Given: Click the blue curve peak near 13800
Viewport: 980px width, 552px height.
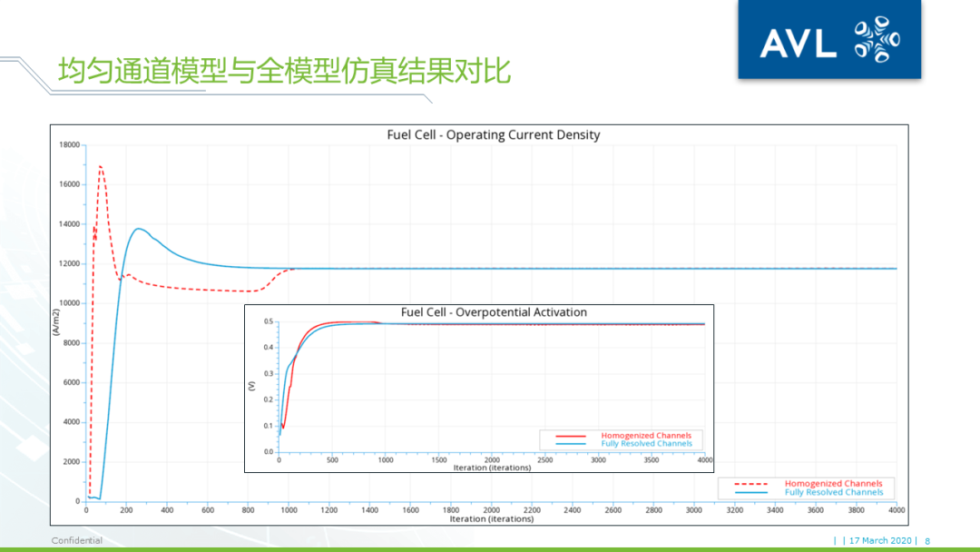Looking at the screenshot, I should tap(139, 229).
